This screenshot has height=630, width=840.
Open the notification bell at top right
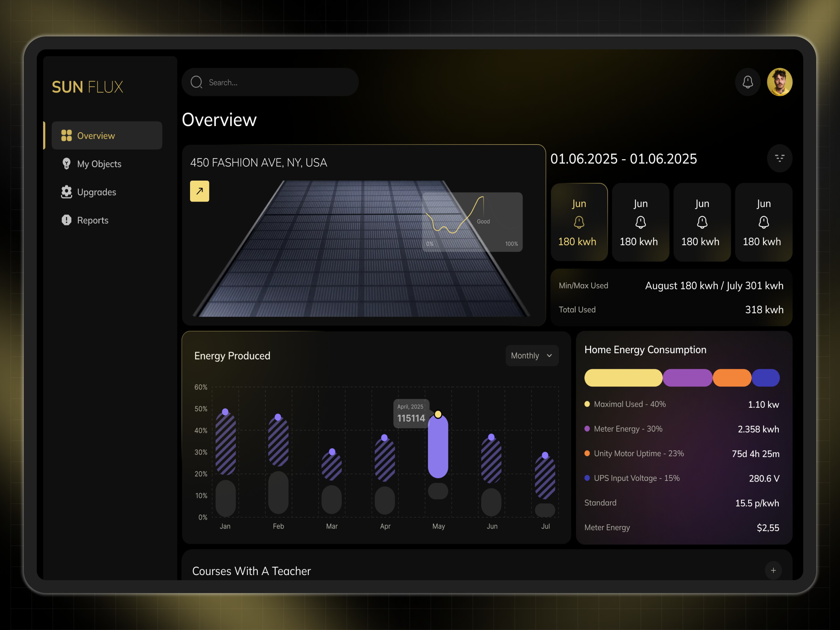(x=748, y=82)
